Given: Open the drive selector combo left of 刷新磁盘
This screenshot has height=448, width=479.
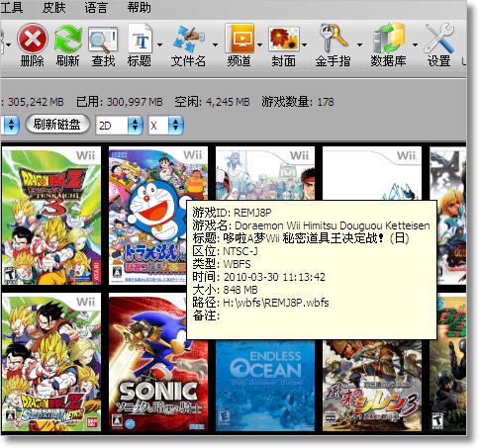Looking at the screenshot, I should (x=10, y=125).
